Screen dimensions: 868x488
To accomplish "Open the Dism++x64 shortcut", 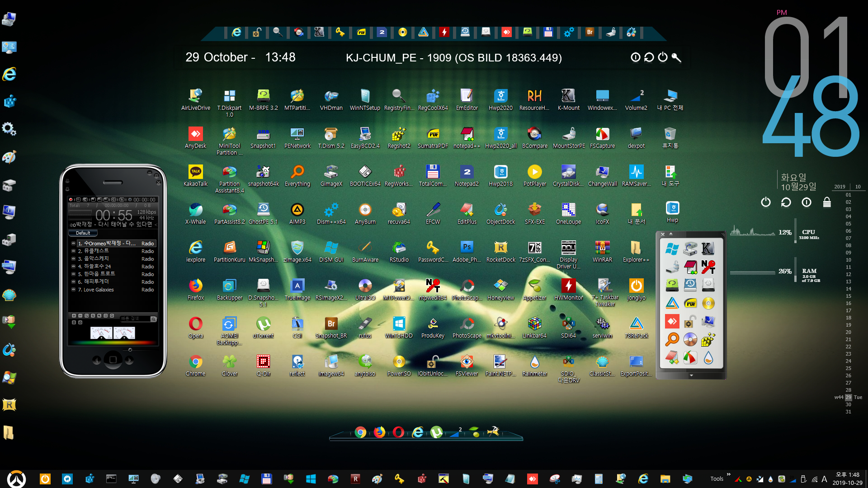I will 331,214.
